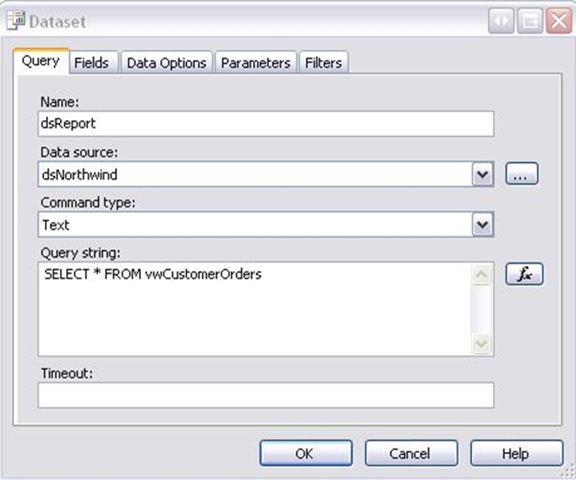The image size is (576, 480).
Task: Click the query string scroll up arrow
Action: click(x=481, y=274)
